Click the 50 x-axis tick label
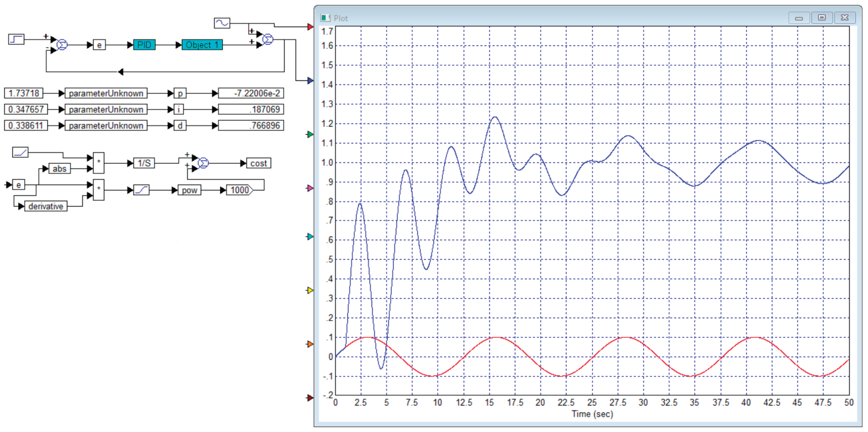Image resolution: width=868 pixels, height=432 pixels. (849, 402)
